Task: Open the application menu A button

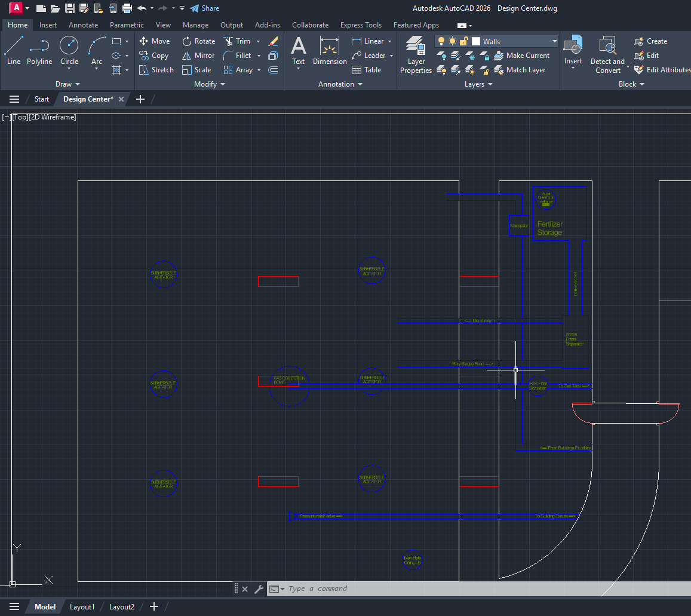Action: [x=16, y=8]
